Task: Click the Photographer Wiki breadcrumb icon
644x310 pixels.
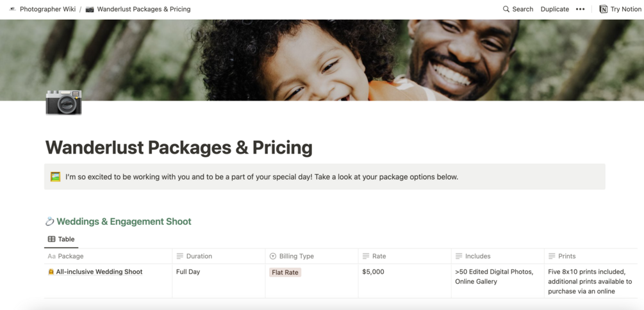Action: point(12,9)
